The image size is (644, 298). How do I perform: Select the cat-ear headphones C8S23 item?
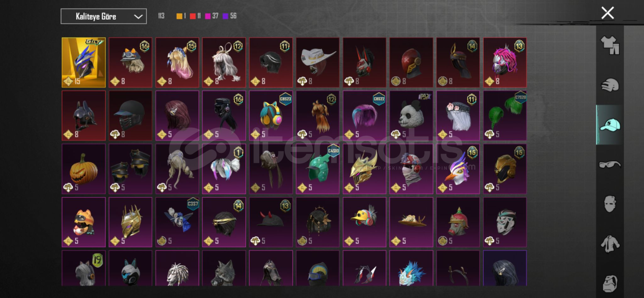tap(271, 116)
